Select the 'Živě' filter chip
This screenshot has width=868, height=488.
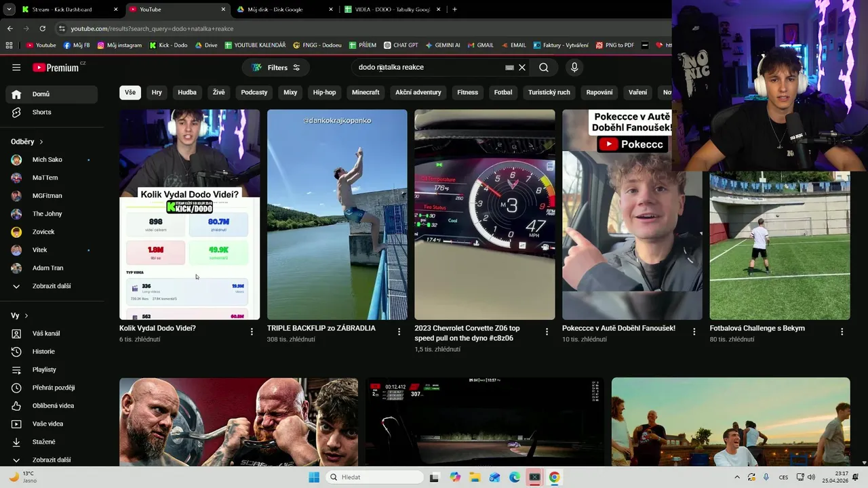pos(218,92)
